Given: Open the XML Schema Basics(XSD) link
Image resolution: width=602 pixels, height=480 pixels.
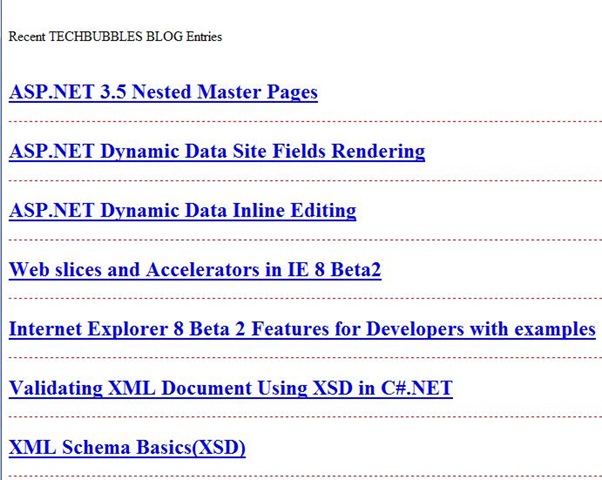Looking at the screenshot, I should [127, 448].
